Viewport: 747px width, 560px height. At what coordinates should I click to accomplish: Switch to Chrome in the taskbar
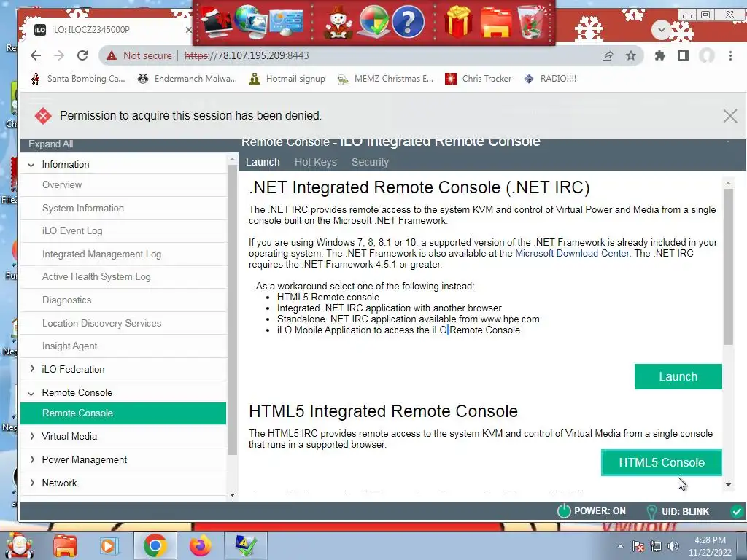pos(155,545)
